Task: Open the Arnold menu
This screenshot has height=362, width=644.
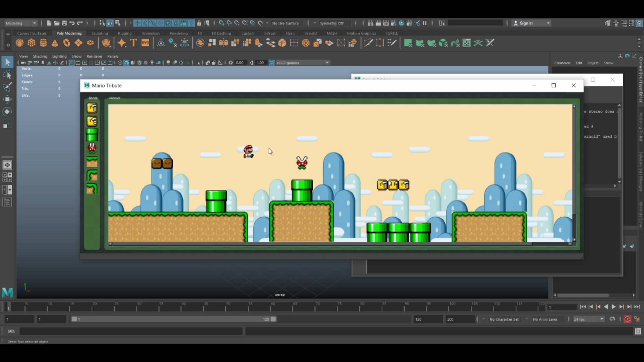Action: 310,33
